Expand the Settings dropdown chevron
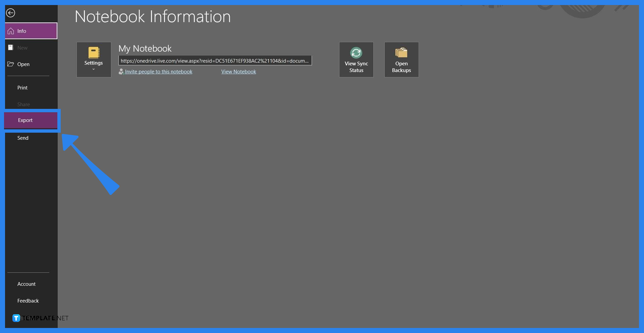The image size is (644, 333). (x=94, y=69)
